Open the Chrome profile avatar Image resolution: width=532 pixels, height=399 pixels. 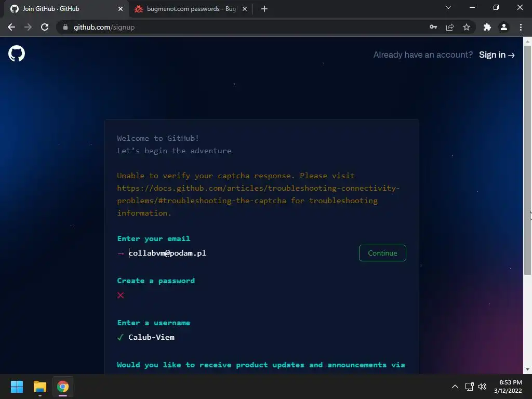(x=504, y=27)
